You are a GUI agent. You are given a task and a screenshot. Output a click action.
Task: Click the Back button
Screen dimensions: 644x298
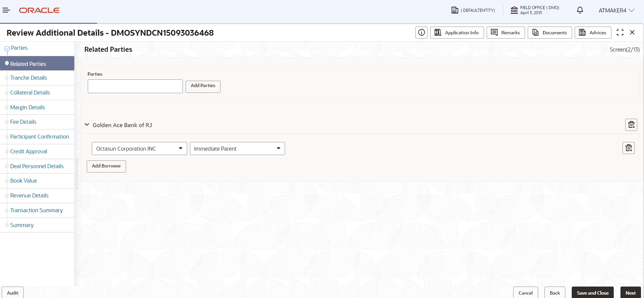(x=555, y=293)
